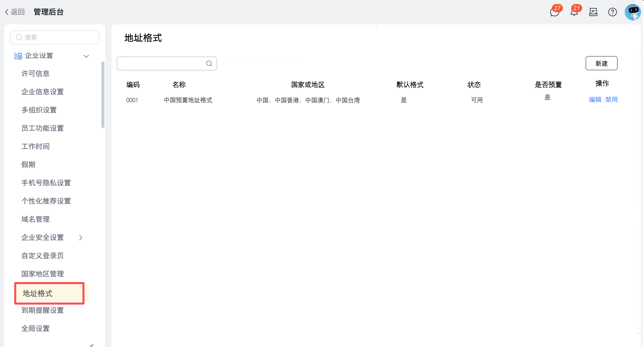
Task: Select 国家地区管理 menu item
Action: (43, 274)
